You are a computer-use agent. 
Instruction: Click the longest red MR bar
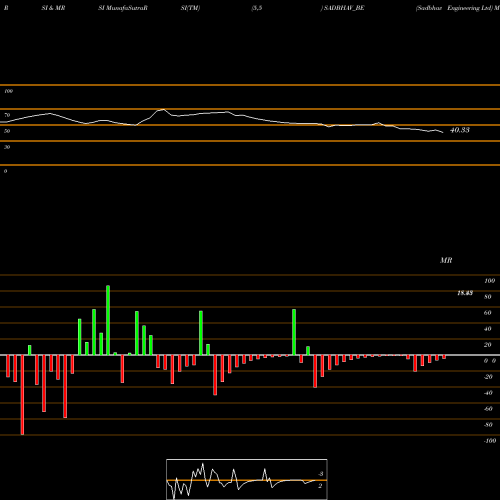coord(22,395)
